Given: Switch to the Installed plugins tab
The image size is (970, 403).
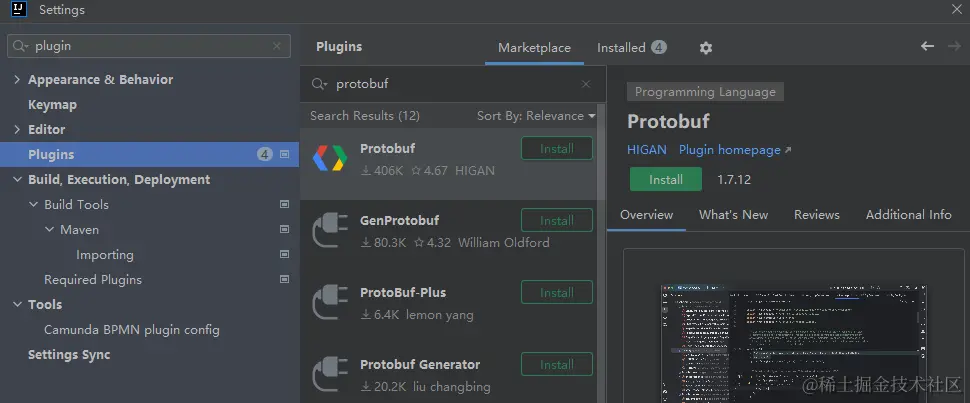Looking at the screenshot, I should point(632,48).
